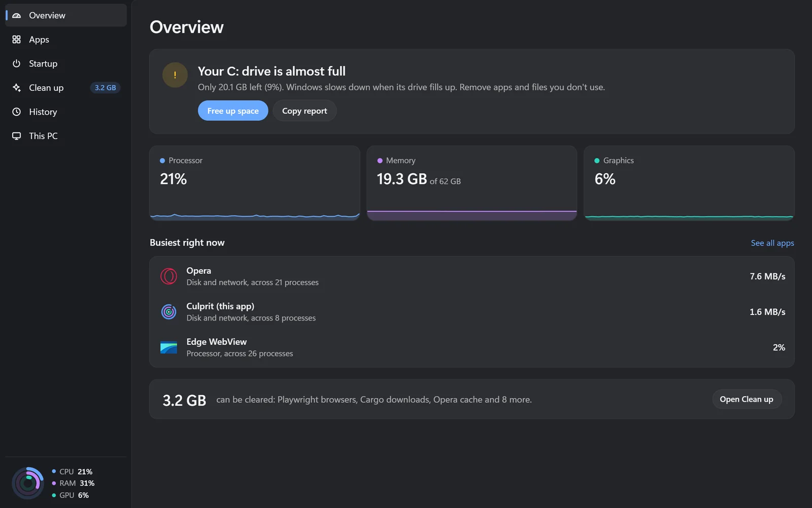Click the 1.6 MB/s value

pos(767,312)
